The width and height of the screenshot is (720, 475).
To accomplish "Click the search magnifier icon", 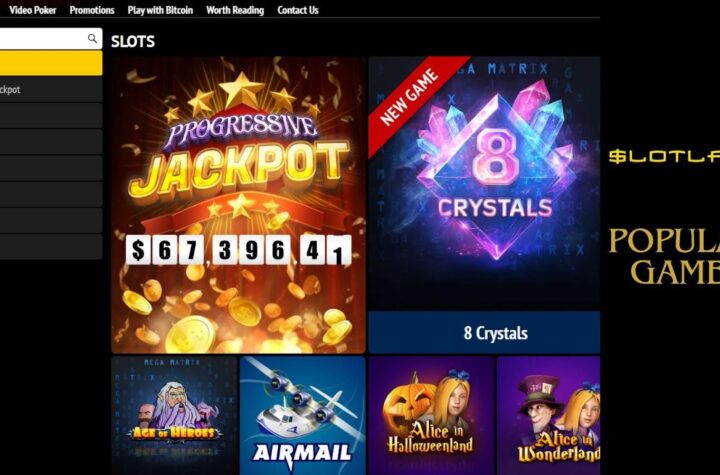I will (92, 39).
